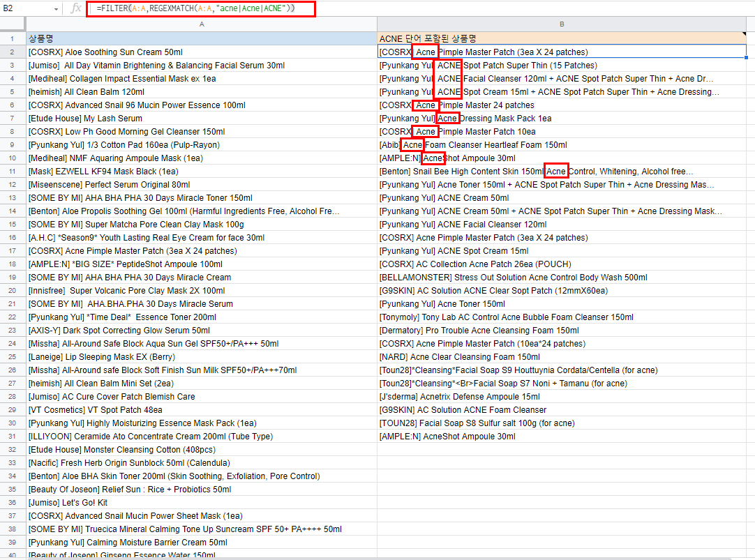Image resolution: width=755 pixels, height=560 pixels.
Task: Click '[Pyunkang Yul] Acne Dressing Mask Pack 1ea'
Action: click(x=562, y=119)
